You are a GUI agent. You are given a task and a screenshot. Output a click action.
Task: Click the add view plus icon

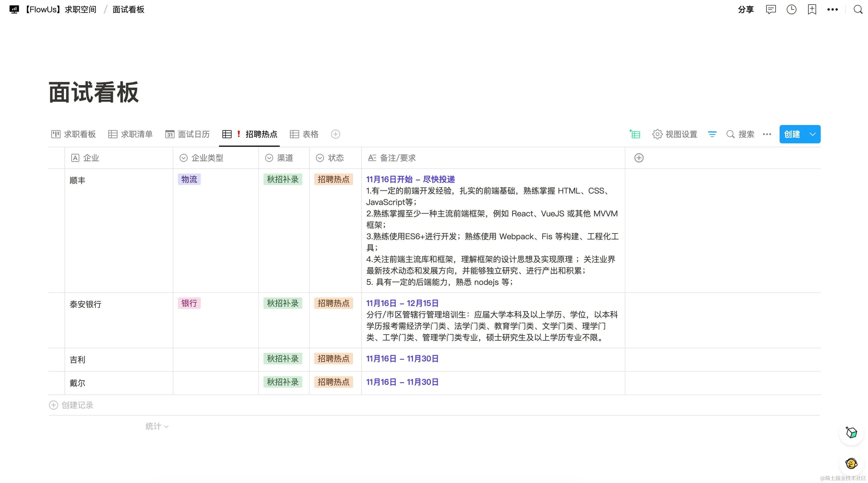(x=335, y=134)
